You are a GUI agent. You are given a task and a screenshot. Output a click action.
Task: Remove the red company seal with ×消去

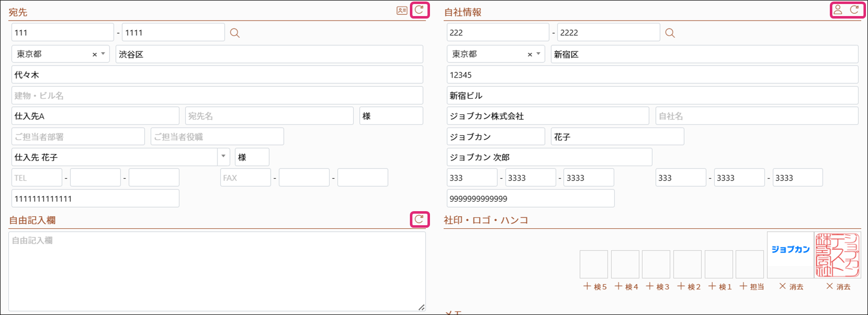click(838, 286)
